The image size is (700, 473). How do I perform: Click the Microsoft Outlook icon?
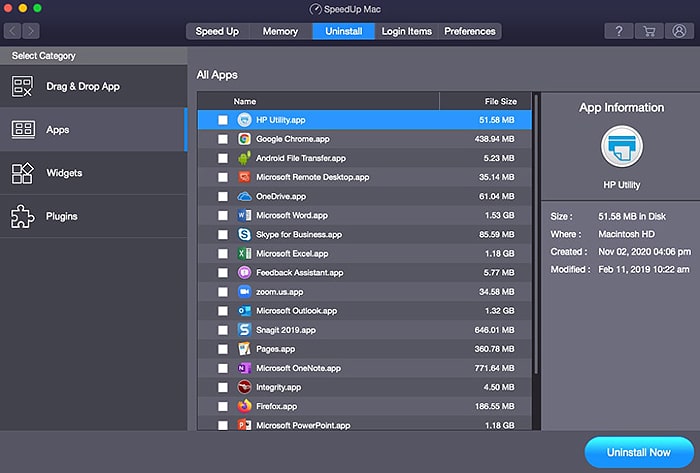click(244, 311)
